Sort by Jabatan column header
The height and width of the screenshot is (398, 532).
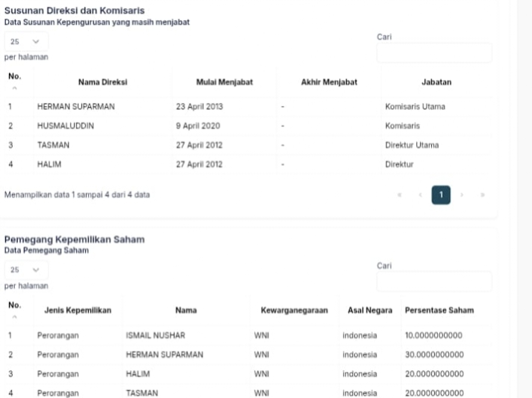436,82
